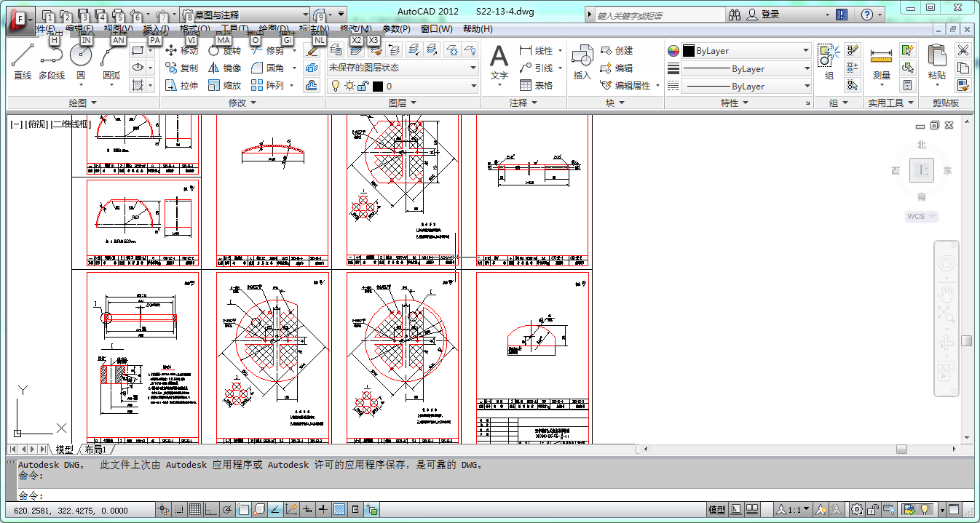Select the Line (直线) drawing tool

point(23,61)
